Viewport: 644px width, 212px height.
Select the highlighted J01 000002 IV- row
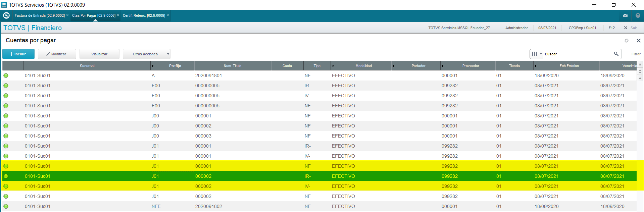click(319, 186)
